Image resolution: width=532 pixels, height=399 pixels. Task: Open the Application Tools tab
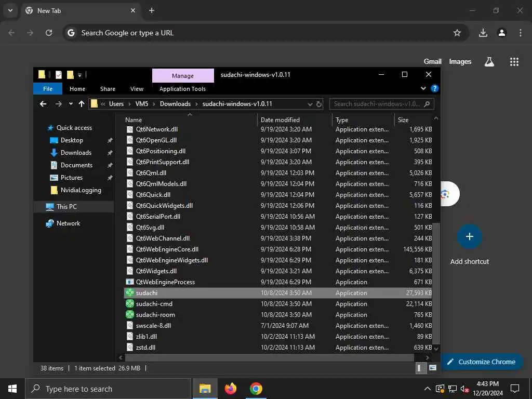tap(182, 89)
